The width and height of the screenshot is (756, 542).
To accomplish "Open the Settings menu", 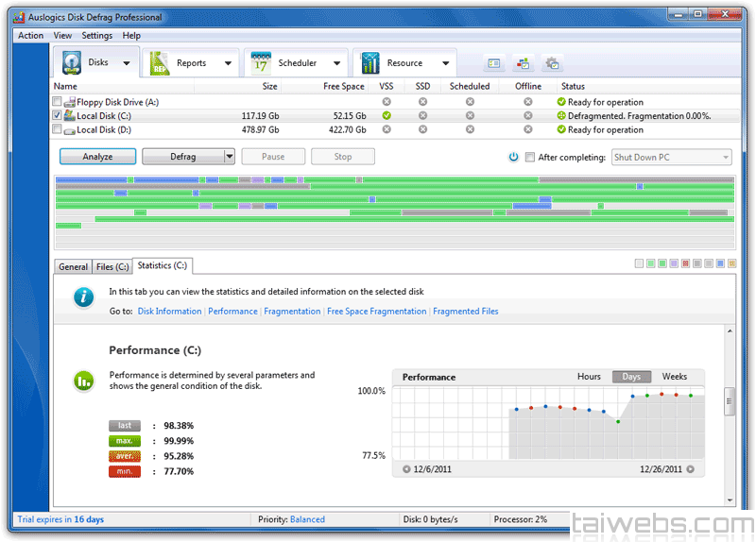I will (97, 36).
